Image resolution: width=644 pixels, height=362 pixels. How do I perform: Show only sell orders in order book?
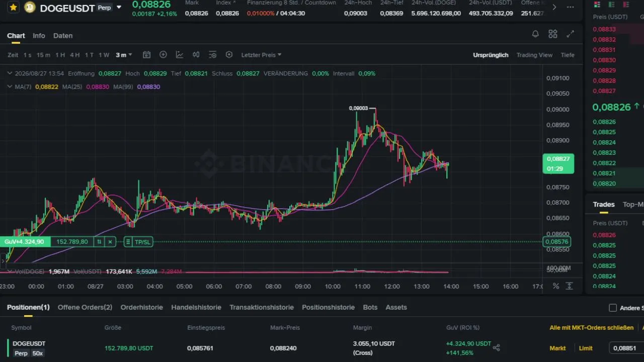[625, 5]
